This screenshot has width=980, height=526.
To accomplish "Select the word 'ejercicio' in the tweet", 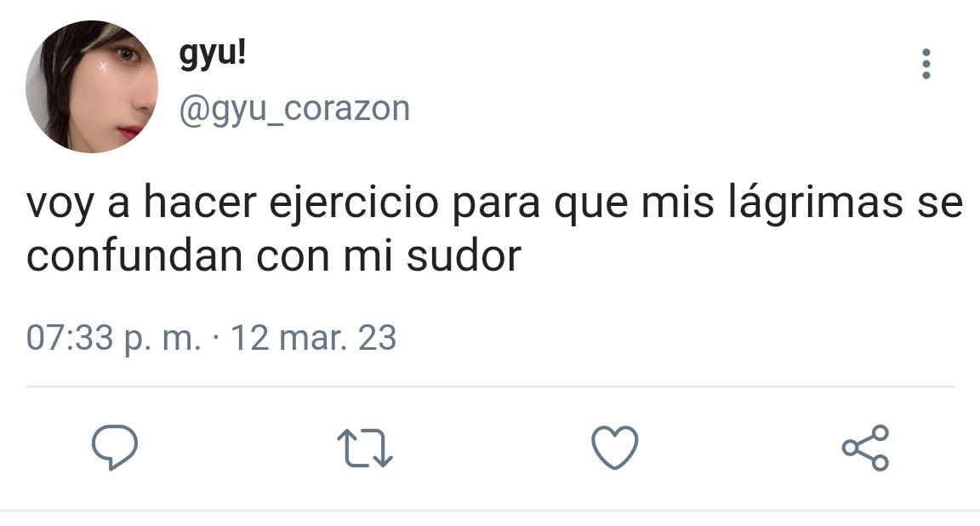I will coord(354,203).
